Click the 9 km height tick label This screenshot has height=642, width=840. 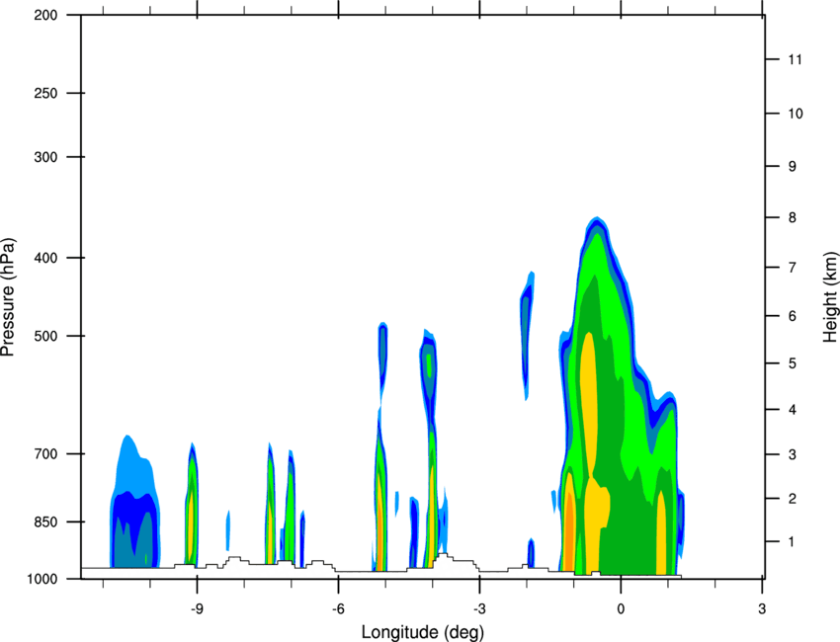tap(793, 167)
